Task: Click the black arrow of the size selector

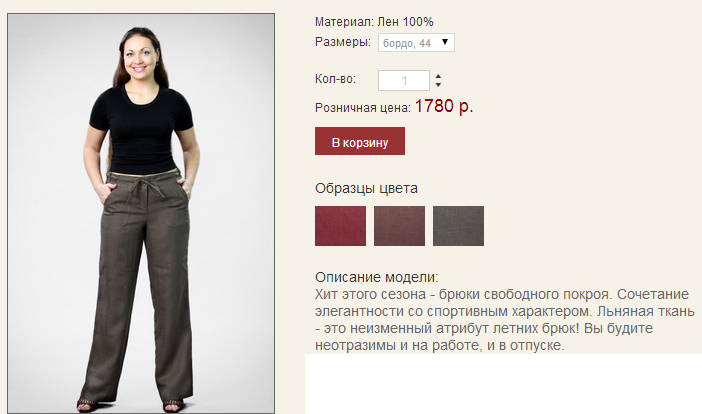Action: click(445, 42)
